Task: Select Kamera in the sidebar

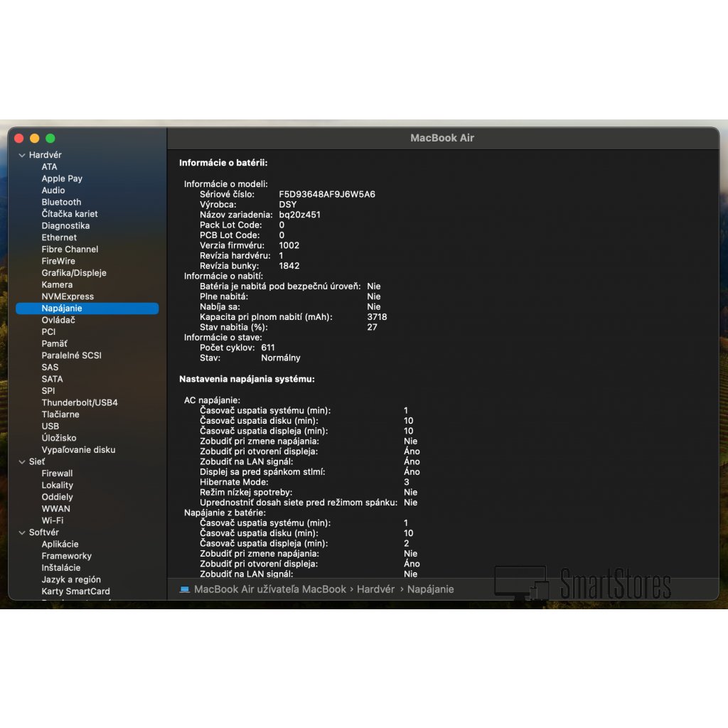Action: tap(57, 284)
